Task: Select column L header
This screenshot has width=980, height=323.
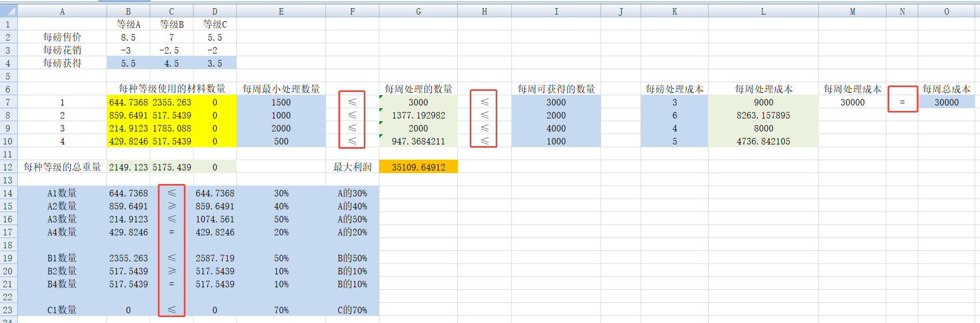Action: pos(763,11)
